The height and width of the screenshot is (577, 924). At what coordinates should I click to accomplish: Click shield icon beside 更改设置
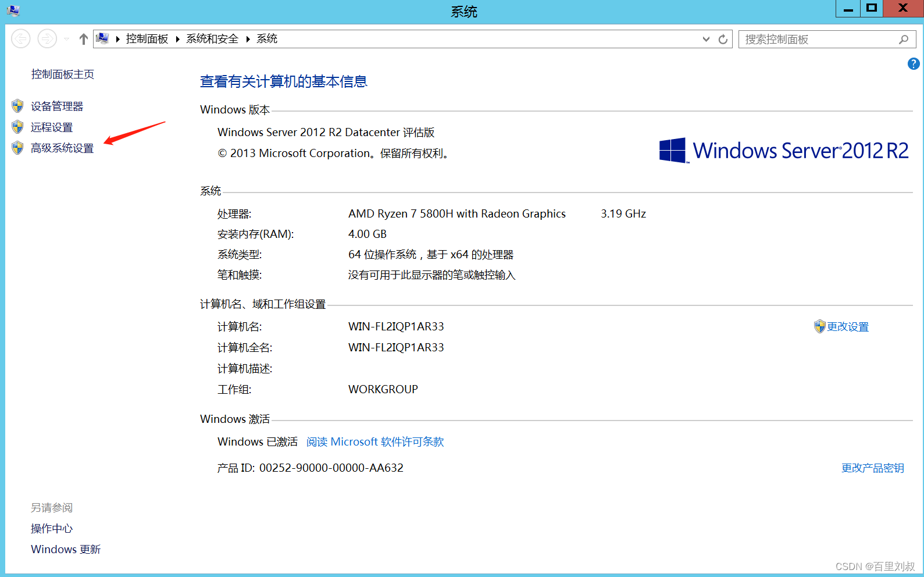click(819, 326)
